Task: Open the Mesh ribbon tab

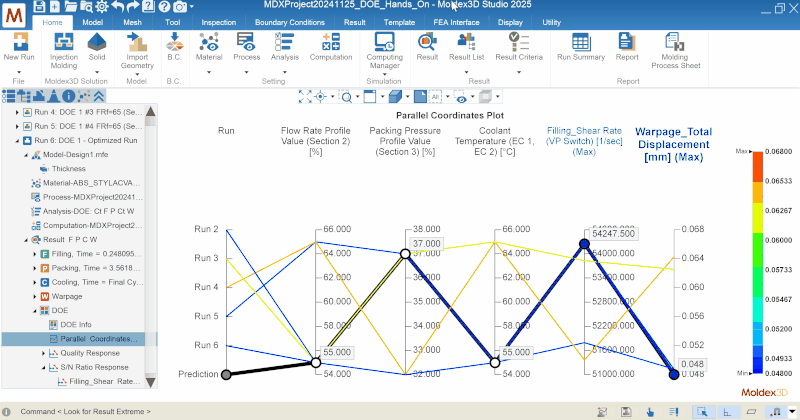Action: coord(132,22)
